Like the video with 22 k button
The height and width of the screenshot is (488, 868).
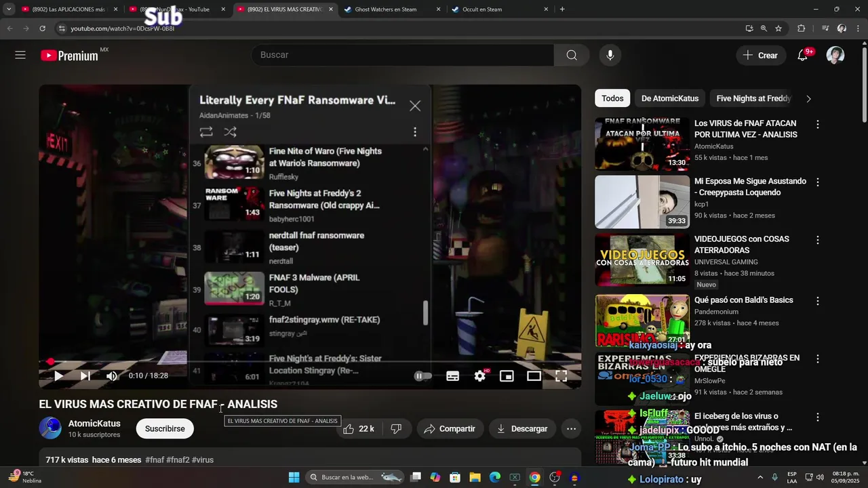point(359,428)
